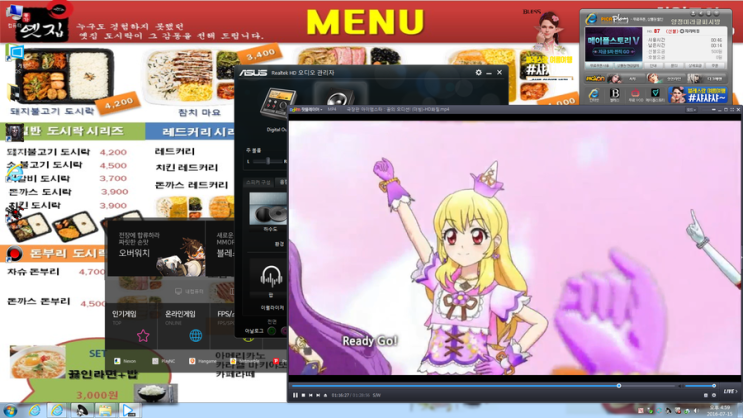This screenshot has width=743, height=418.
Task: Click the PICA ON logo button
Action: click(x=595, y=78)
